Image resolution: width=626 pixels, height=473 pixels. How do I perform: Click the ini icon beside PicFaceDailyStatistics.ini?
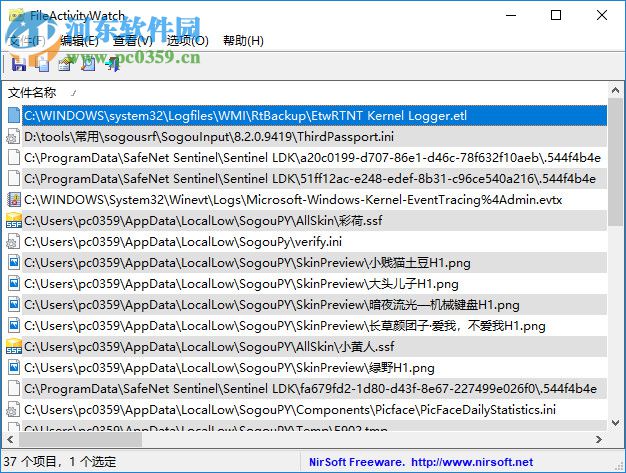tap(13, 410)
